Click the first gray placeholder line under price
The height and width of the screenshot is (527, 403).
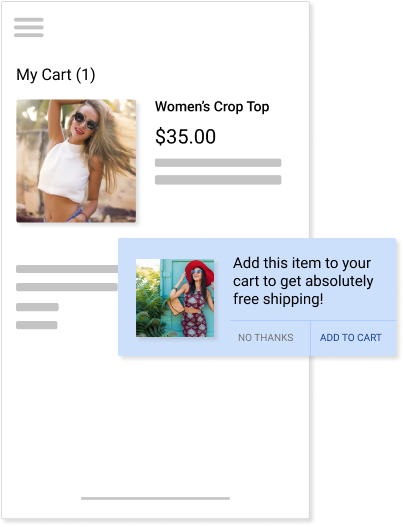click(218, 163)
